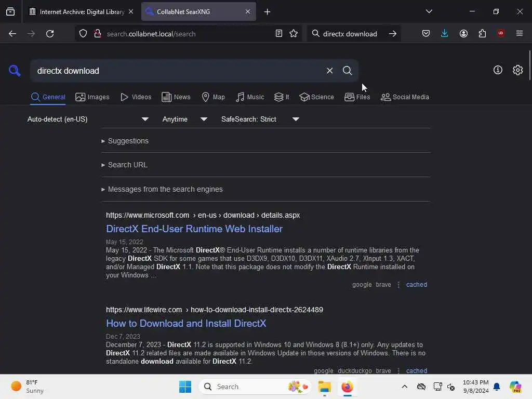Open the Firefox View tab icon

[10, 11]
